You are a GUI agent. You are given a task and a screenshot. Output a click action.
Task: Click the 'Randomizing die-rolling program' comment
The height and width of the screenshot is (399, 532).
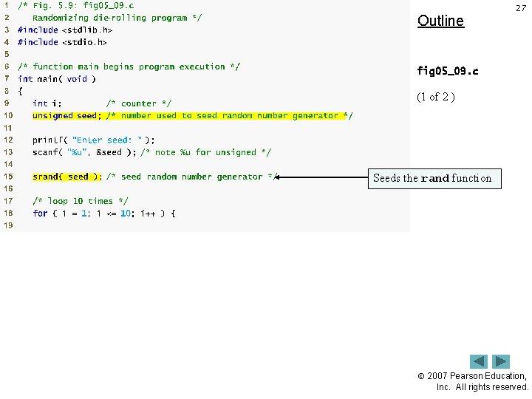[117, 18]
